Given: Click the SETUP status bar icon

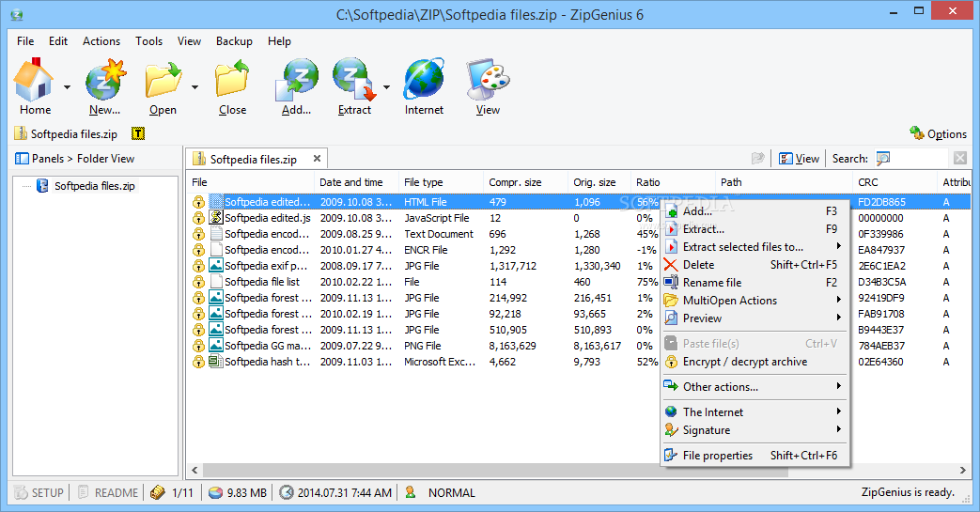Looking at the screenshot, I should 22,492.
